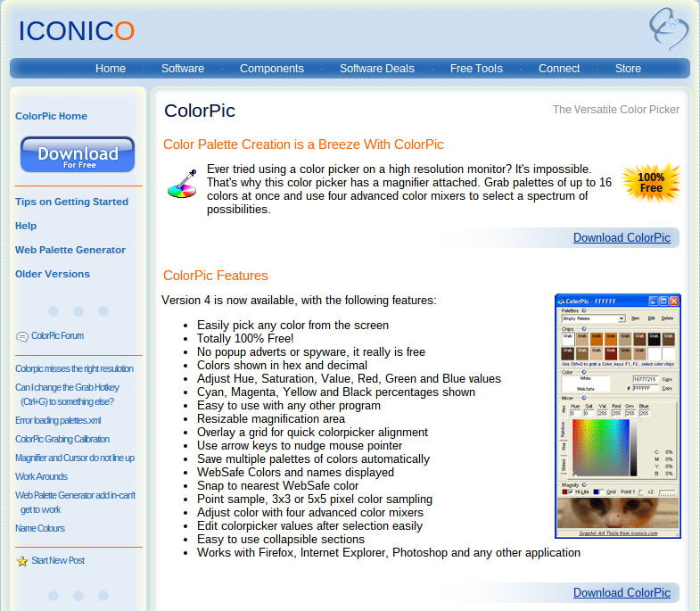Click Start New Post link
This screenshot has height=611, width=700.
(58, 561)
